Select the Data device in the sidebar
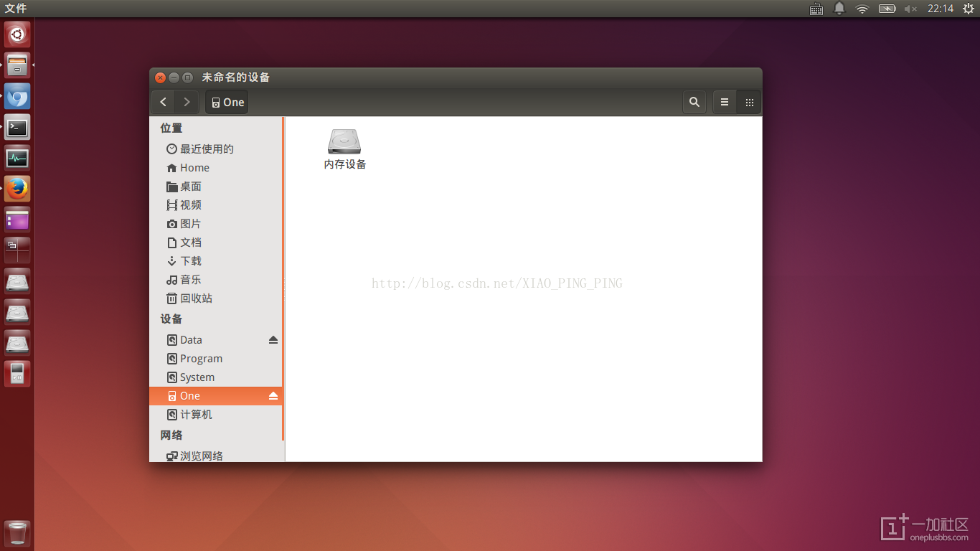 (216, 339)
